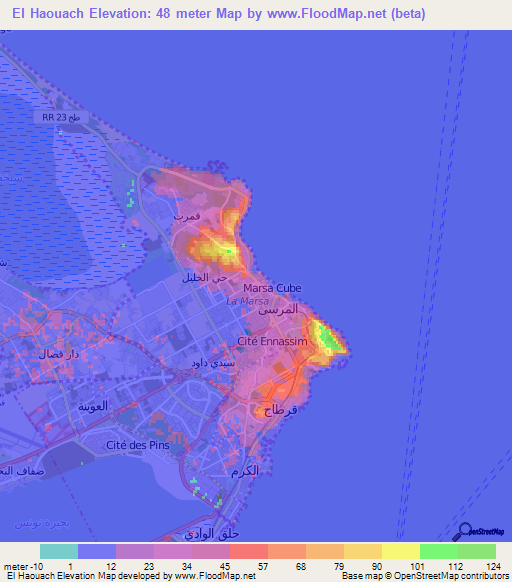
Task: Click the حلق الوادي map label
Action: 212,534
